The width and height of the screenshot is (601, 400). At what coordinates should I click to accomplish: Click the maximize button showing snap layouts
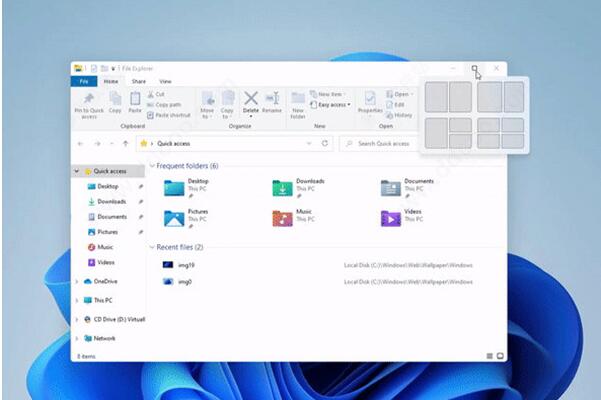click(x=475, y=69)
